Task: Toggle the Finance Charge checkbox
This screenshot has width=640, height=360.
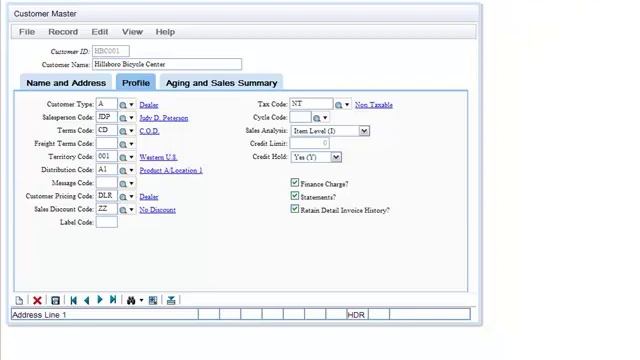Action: tap(295, 182)
